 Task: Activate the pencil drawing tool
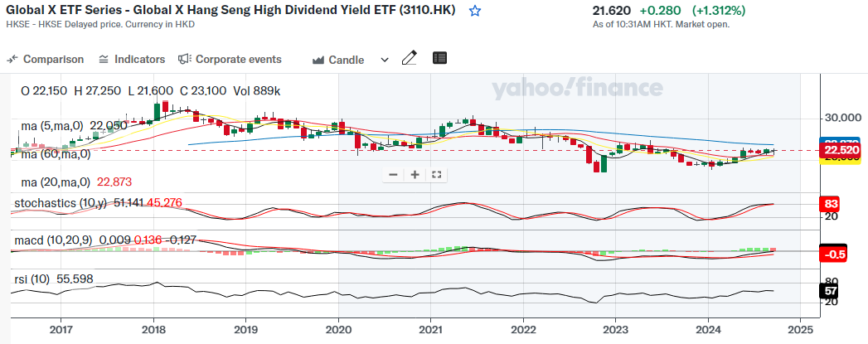pos(409,58)
